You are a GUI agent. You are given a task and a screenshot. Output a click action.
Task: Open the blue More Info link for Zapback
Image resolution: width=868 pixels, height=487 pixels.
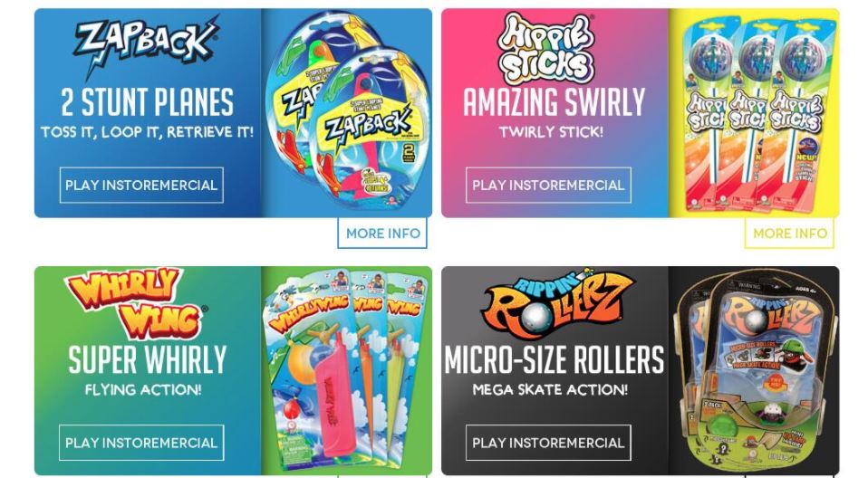pyautogui.click(x=382, y=234)
